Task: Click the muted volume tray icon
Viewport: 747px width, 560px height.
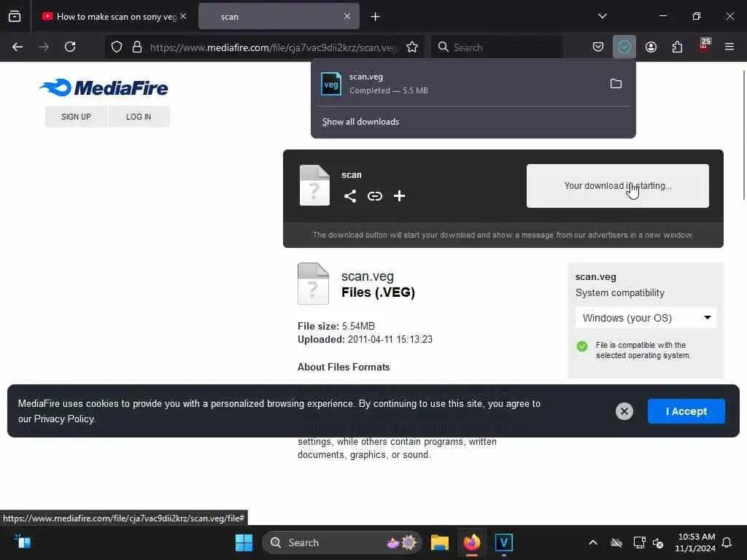Action: coord(658,542)
